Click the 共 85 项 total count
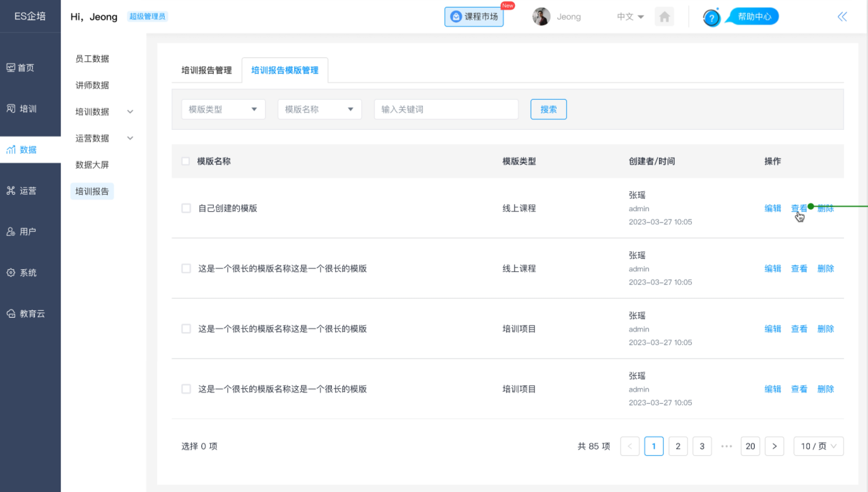The image size is (868, 492). (x=594, y=446)
